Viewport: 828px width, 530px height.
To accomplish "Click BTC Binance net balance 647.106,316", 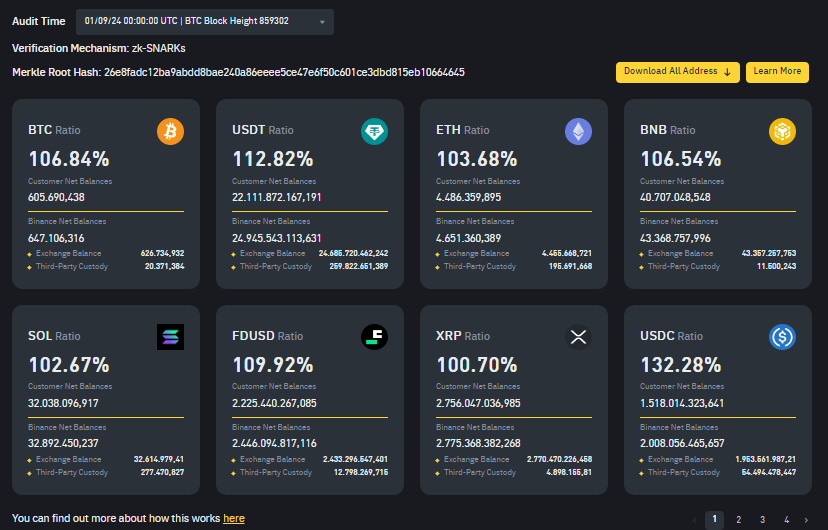I will tap(56, 238).
